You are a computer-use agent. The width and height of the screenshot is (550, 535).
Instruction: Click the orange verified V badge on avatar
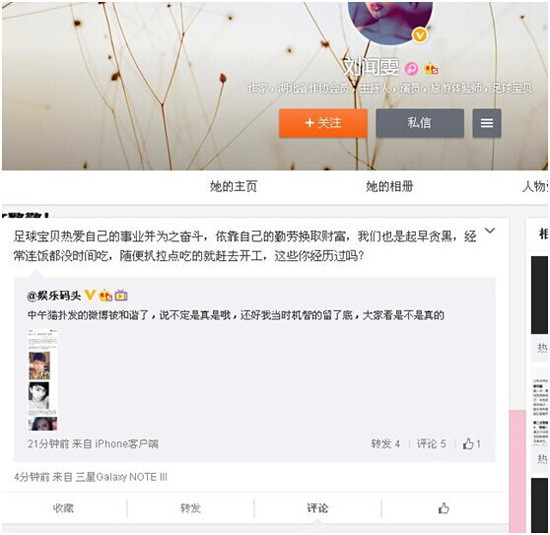[x=420, y=35]
